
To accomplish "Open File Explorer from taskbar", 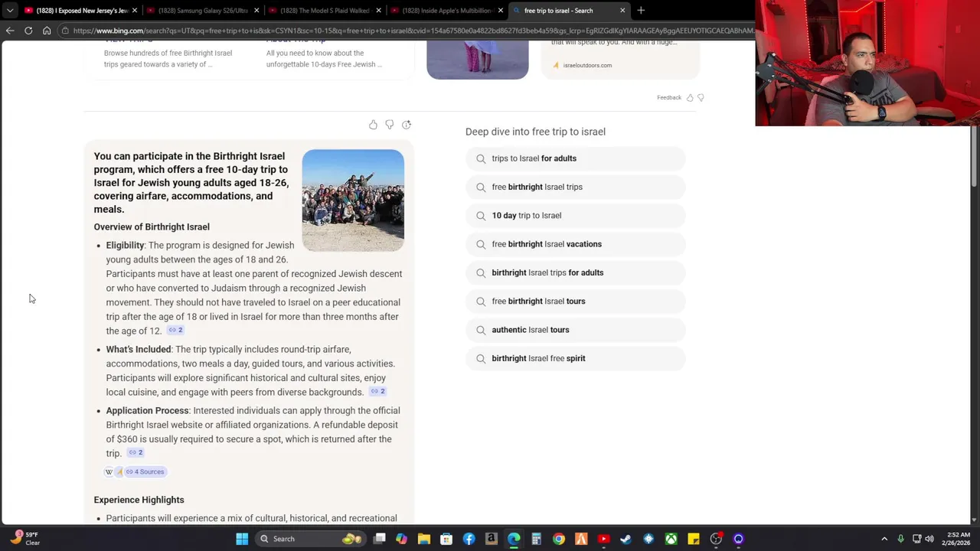I will 424,539.
